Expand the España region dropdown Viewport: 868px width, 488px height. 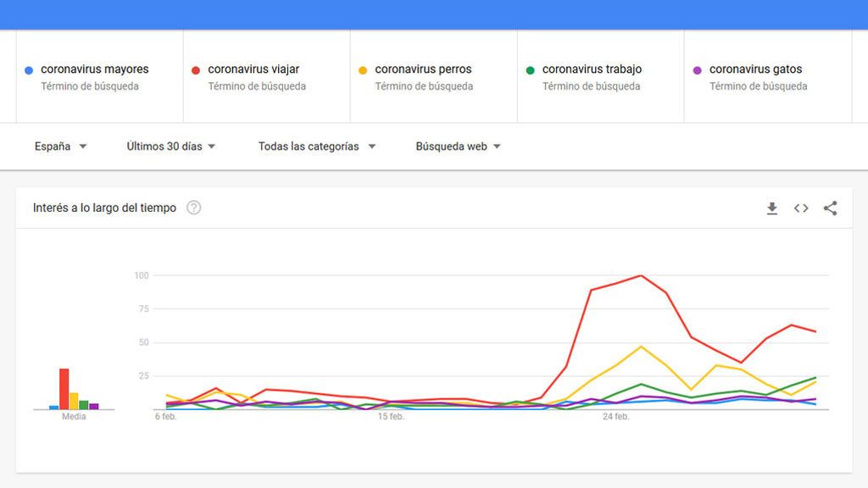coord(60,146)
